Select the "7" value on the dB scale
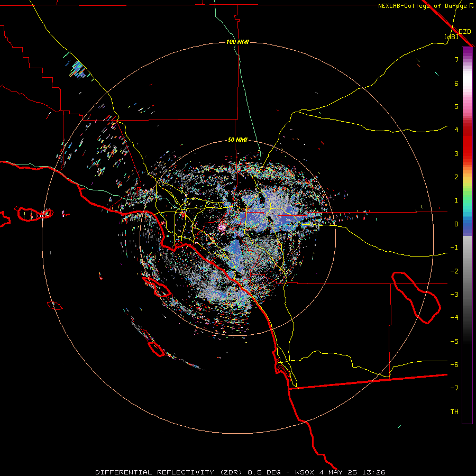The height and width of the screenshot is (476, 476). coord(456,59)
